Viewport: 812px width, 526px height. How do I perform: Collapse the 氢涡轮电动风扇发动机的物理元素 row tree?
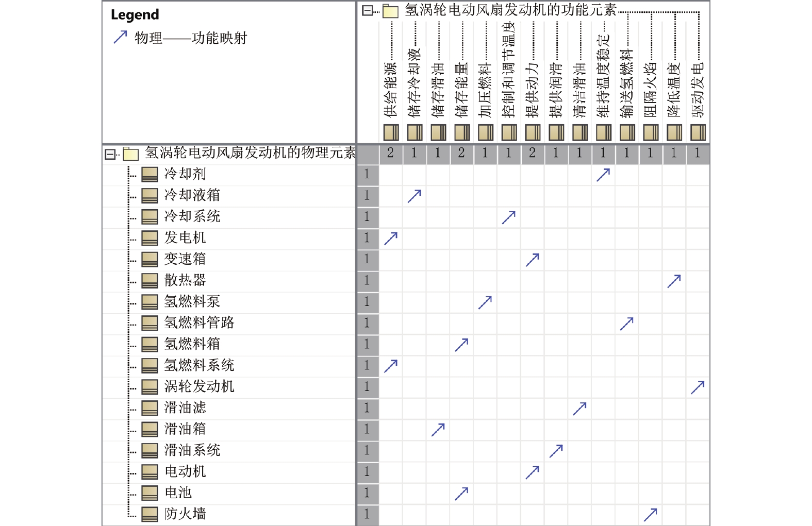click(x=110, y=154)
